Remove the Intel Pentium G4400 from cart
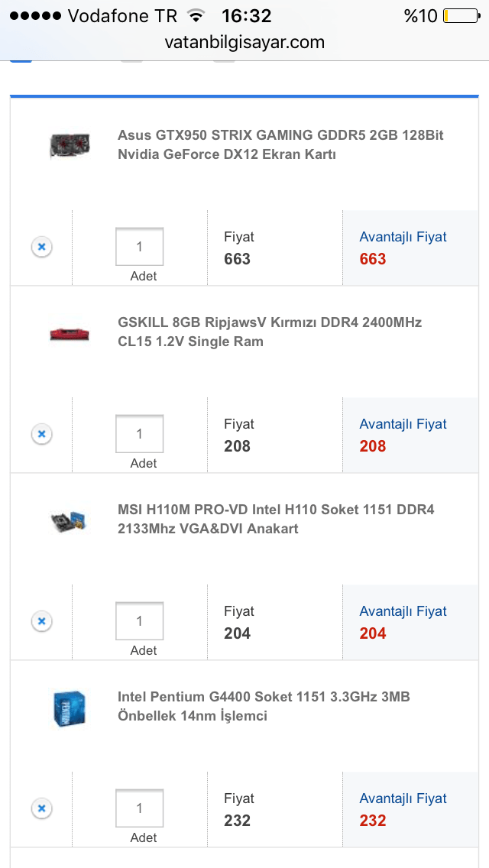Screen dimensions: 489x868 (x=42, y=808)
